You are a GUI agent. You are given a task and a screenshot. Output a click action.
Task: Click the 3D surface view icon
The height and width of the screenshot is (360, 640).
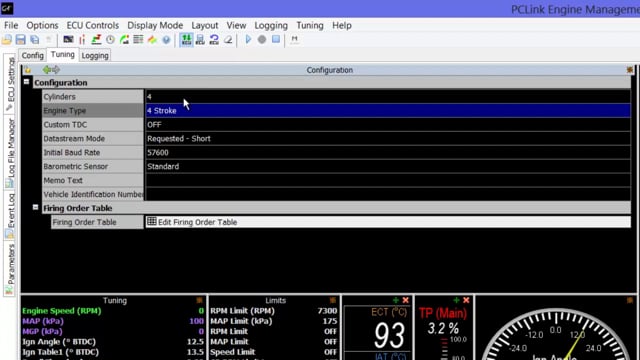[152, 40]
